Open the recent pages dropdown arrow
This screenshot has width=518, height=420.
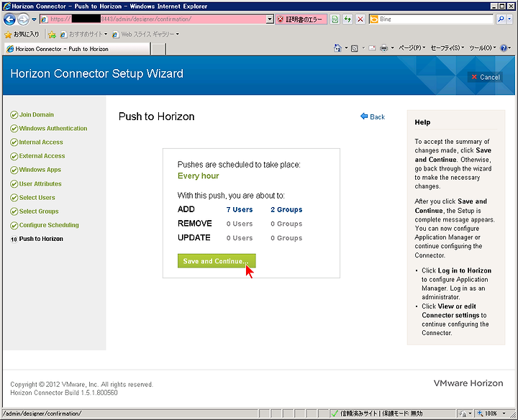[34, 19]
